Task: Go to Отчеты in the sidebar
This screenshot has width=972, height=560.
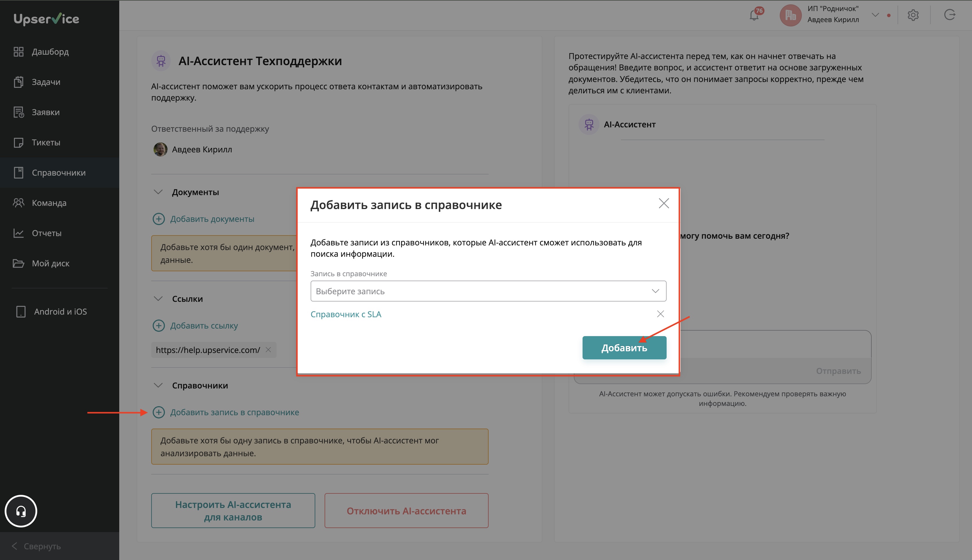Action: click(x=46, y=233)
